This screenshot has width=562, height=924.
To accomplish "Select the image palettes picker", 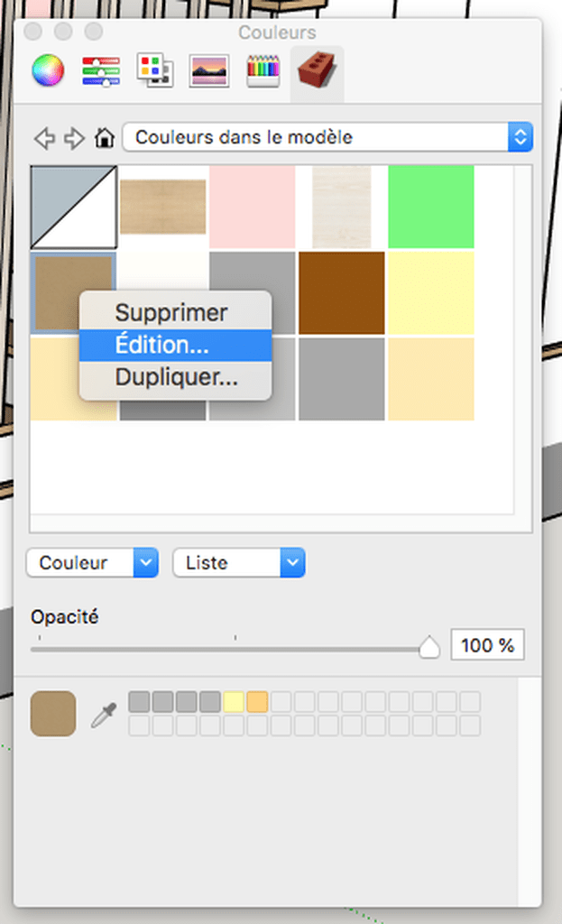I will coord(209,71).
